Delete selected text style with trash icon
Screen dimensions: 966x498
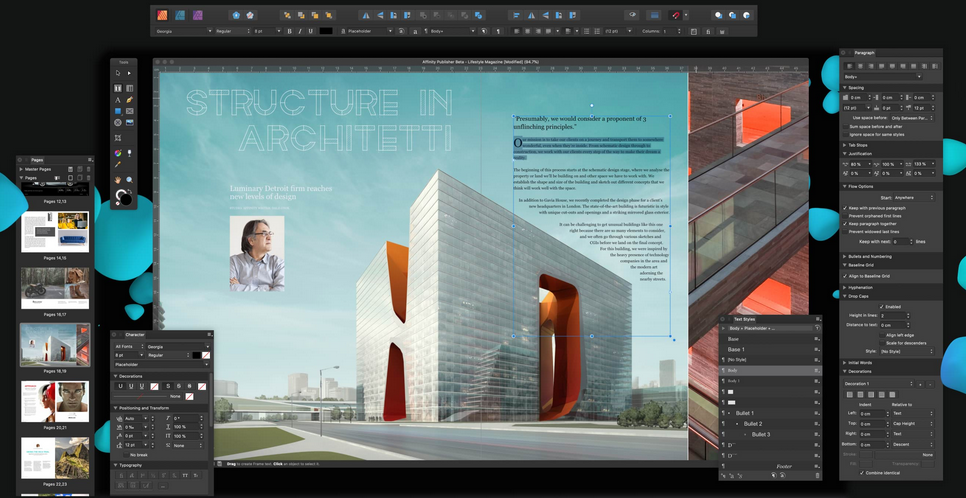pos(818,476)
